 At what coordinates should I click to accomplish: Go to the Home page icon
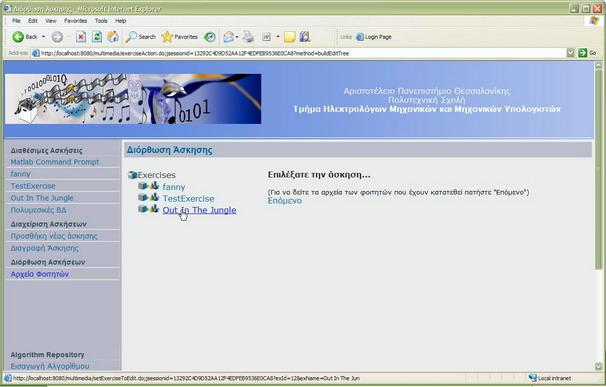click(113, 37)
